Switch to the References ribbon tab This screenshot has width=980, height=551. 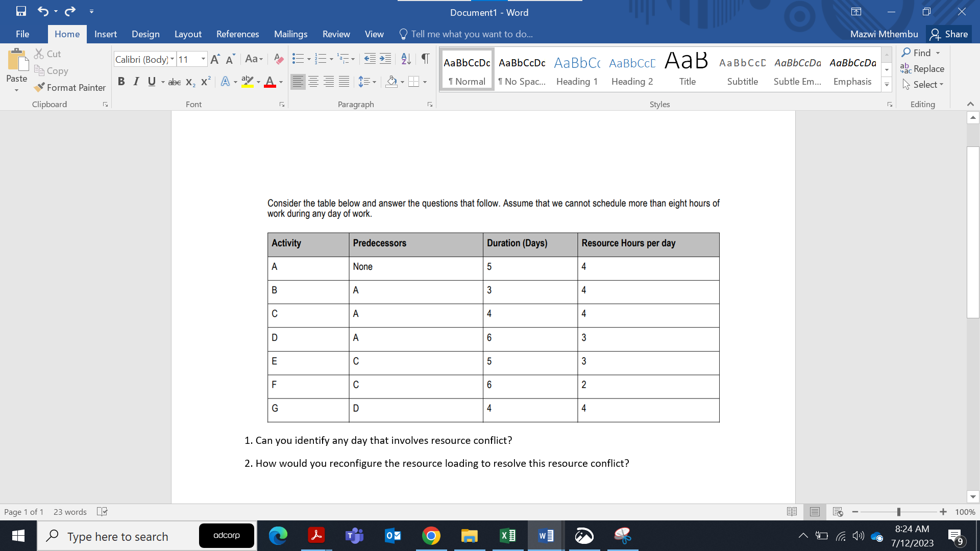point(237,34)
